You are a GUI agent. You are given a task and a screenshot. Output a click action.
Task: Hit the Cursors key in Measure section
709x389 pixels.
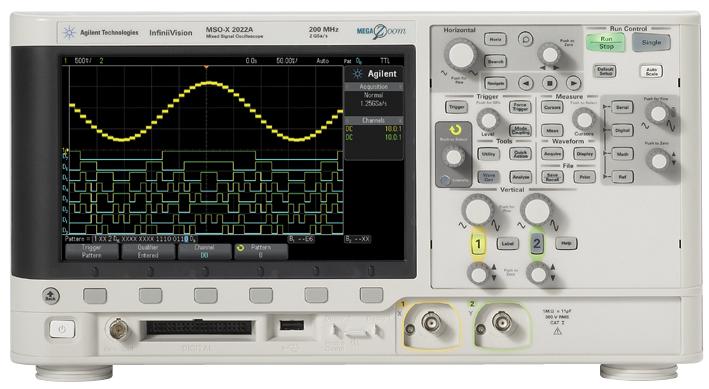[x=552, y=107]
